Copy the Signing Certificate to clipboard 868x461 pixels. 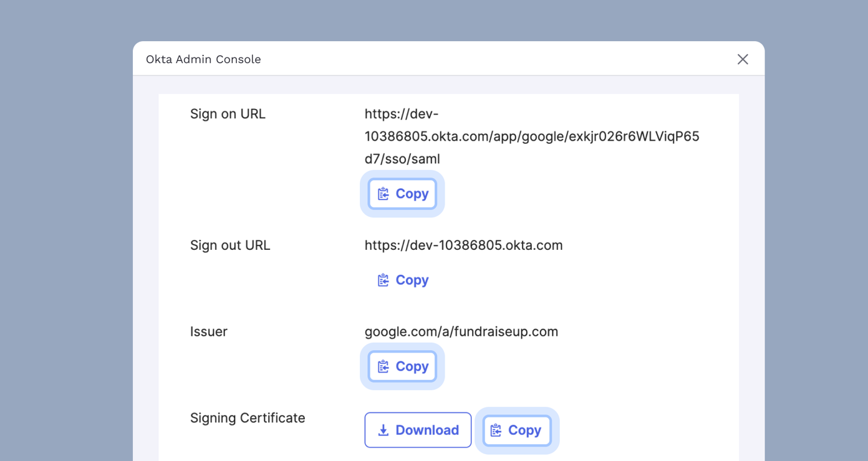(x=516, y=430)
